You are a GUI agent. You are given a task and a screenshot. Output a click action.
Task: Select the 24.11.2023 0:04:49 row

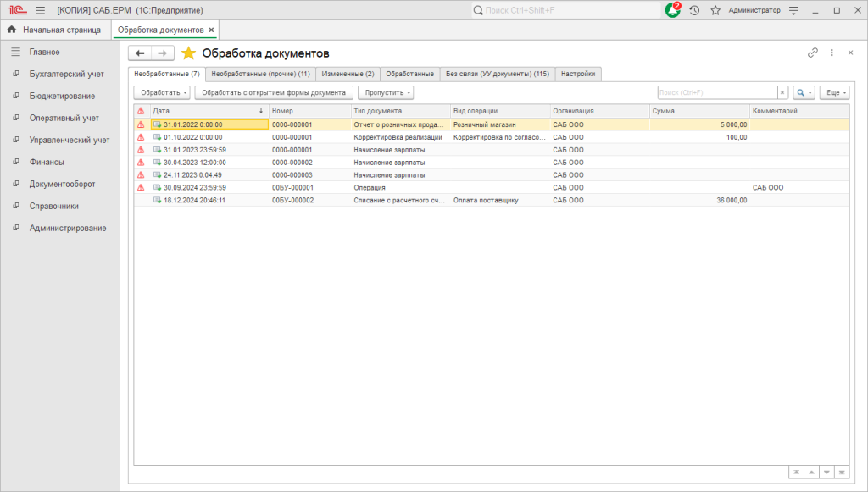pos(491,174)
